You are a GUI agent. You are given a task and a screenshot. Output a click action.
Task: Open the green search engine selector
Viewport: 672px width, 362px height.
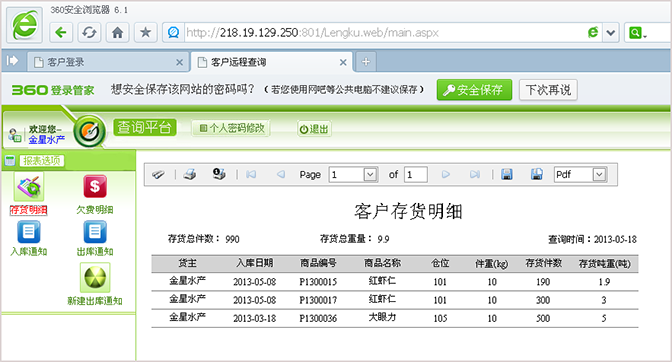(637, 33)
